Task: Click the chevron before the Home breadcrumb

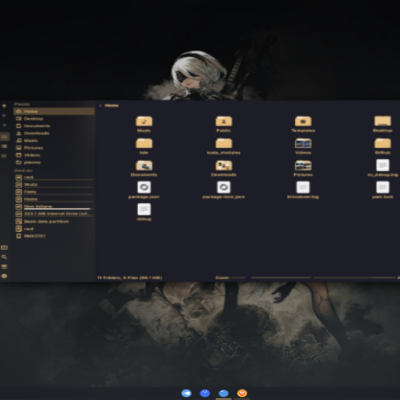Action: [x=100, y=105]
